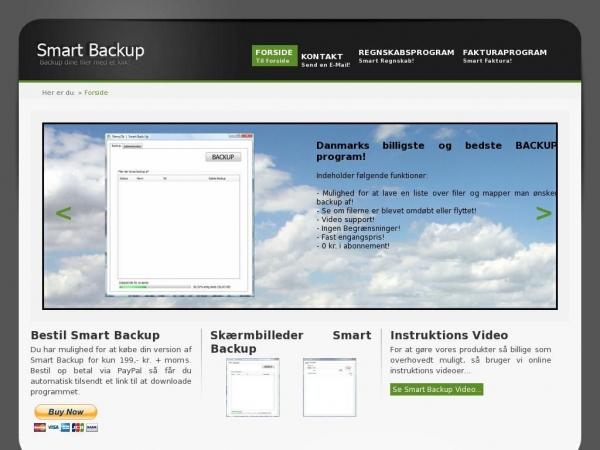
Task: Click the JCB card icon
Action: 78,427
